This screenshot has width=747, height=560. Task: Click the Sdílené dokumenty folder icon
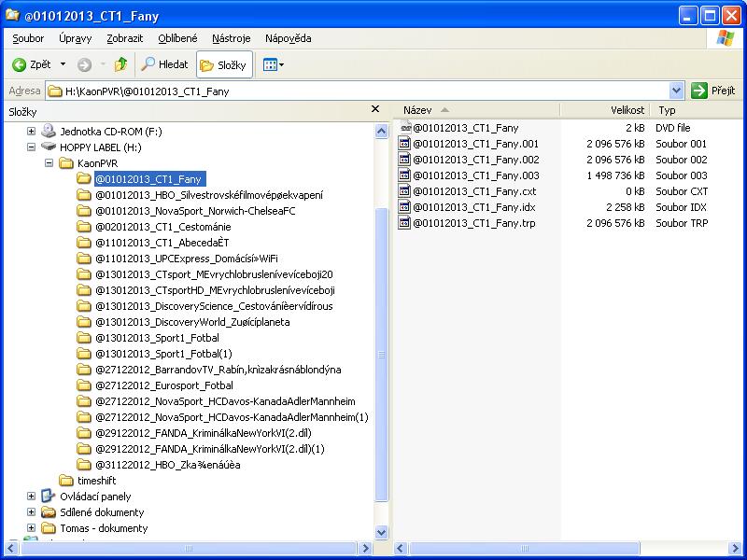coord(49,511)
